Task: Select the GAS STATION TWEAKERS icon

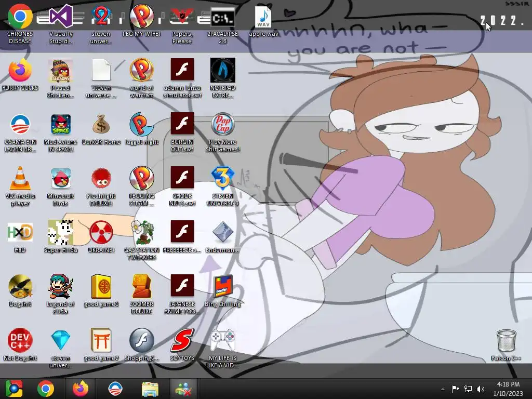Action: (x=141, y=240)
